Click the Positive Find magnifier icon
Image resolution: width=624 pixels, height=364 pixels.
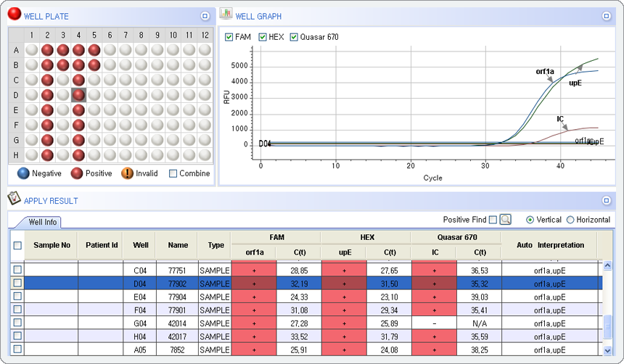click(x=506, y=220)
